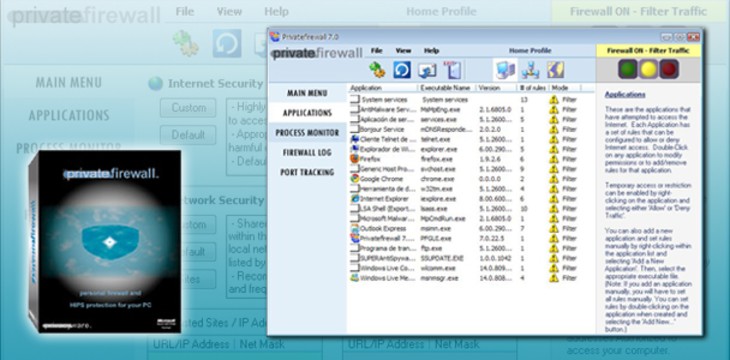Click the Outlook Express row icon
Viewport: 730px width, 360px height.
(355, 228)
